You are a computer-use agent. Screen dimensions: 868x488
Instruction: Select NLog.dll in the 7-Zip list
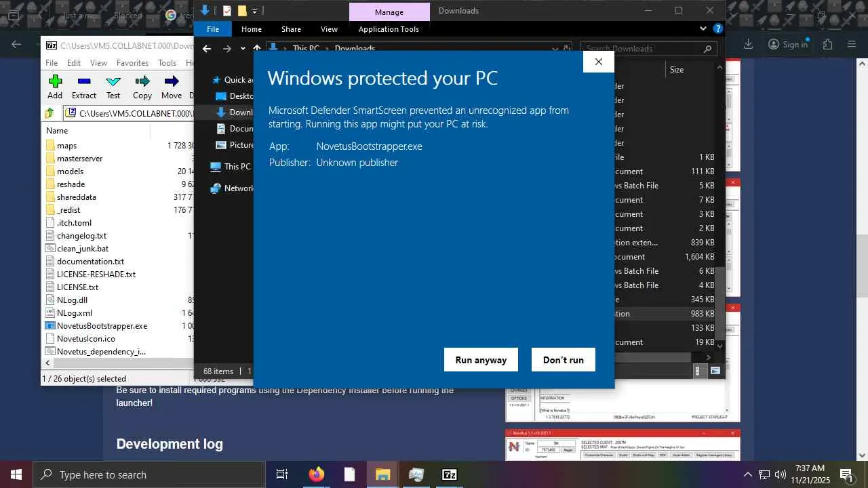tap(72, 300)
